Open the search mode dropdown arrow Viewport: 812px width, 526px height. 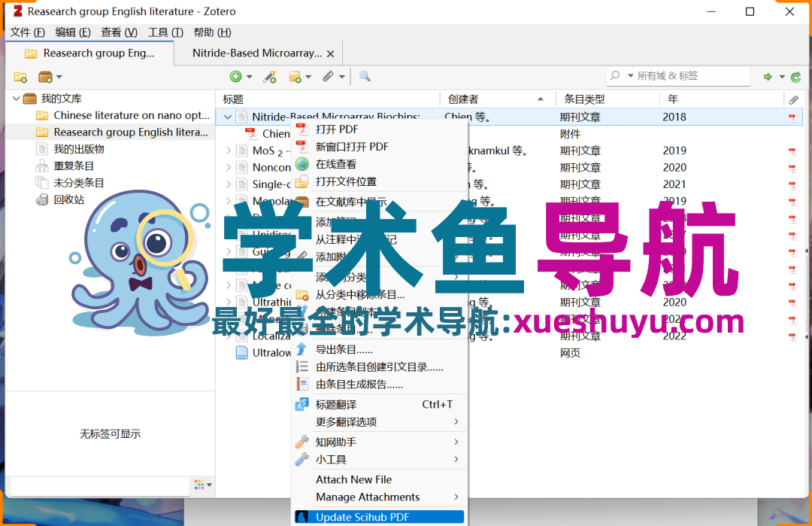630,76
